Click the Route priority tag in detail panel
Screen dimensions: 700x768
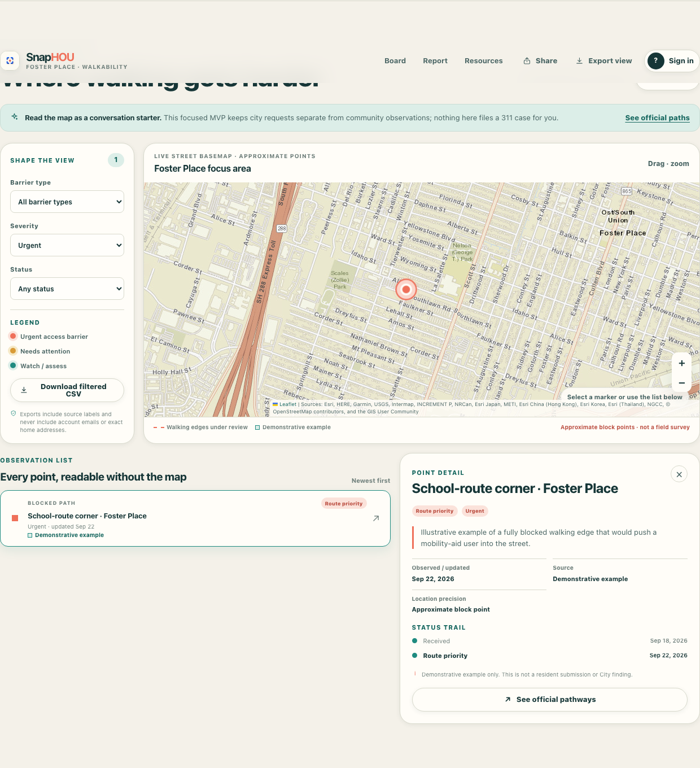pos(435,511)
